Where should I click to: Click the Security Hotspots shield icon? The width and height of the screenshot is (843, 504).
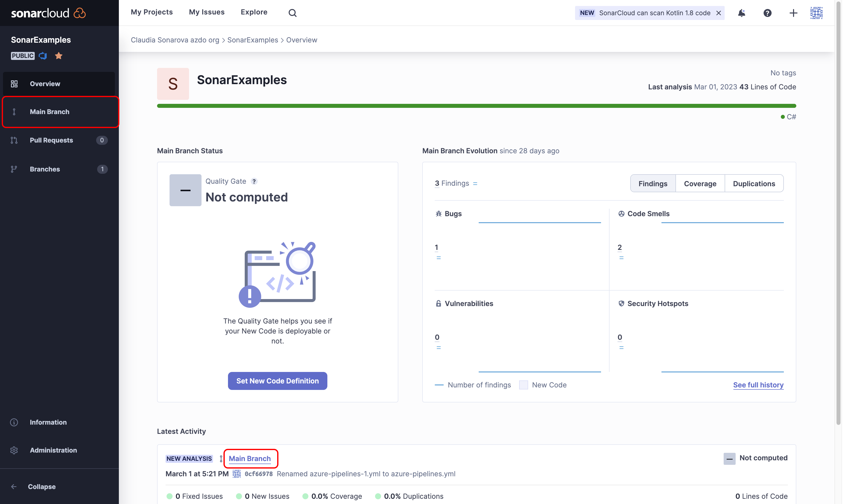tap(621, 304)
